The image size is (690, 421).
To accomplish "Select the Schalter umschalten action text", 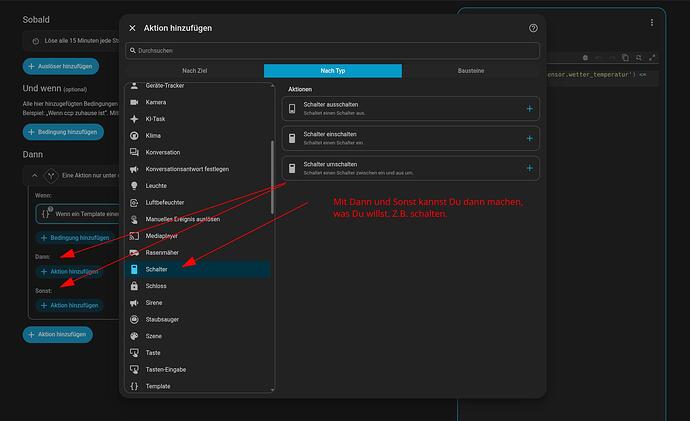I will (x=330, y=164).
